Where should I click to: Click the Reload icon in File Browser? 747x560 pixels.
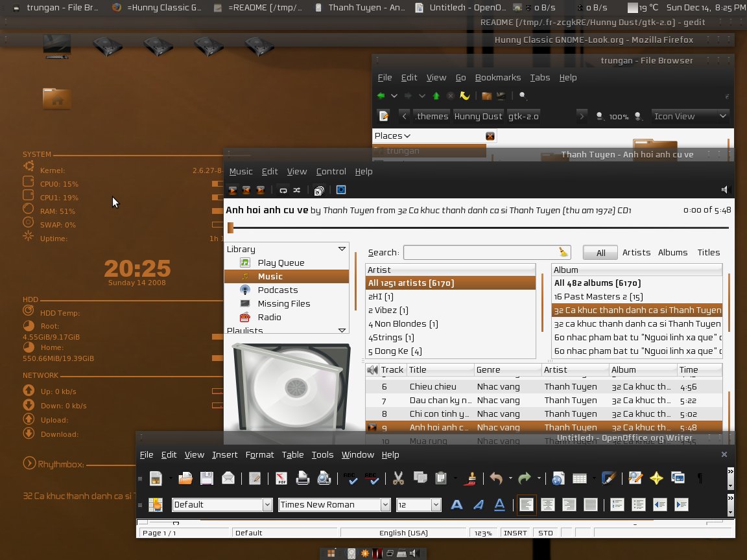[464, 96]
